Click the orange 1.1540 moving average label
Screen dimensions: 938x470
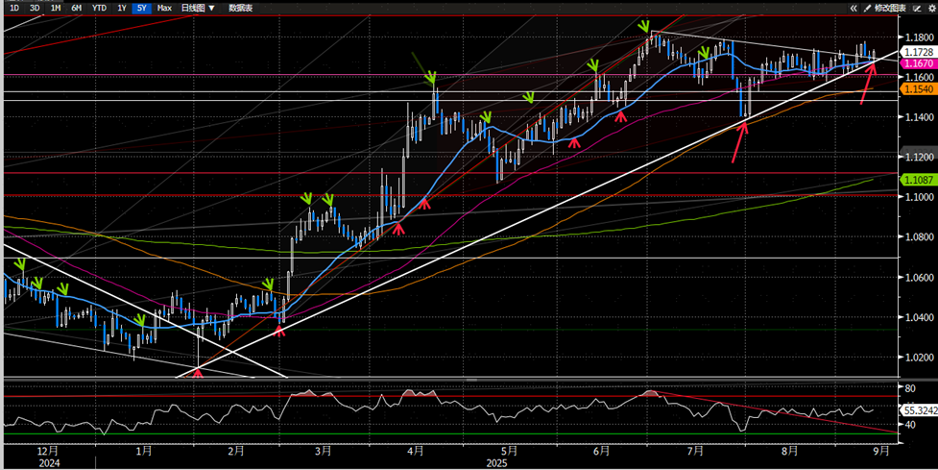tap(918, 89)
